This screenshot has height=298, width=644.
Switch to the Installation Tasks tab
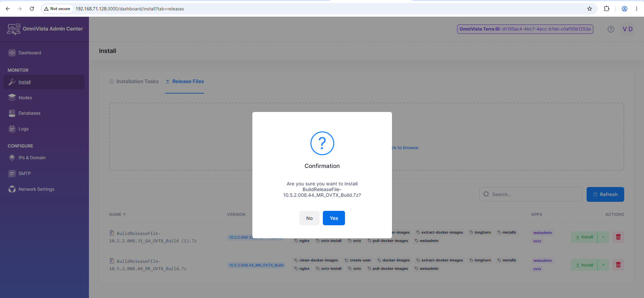(134, 81)
